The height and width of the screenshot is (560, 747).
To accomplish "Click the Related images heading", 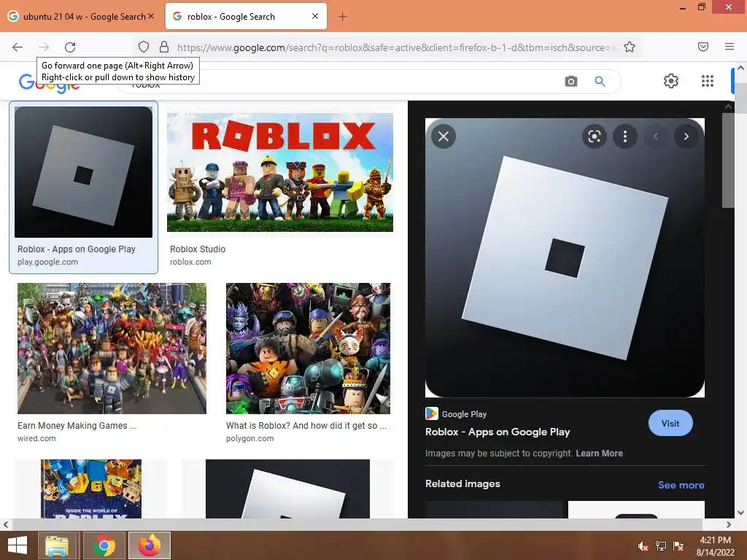I will pyautogui.click(x=462, y=484).
